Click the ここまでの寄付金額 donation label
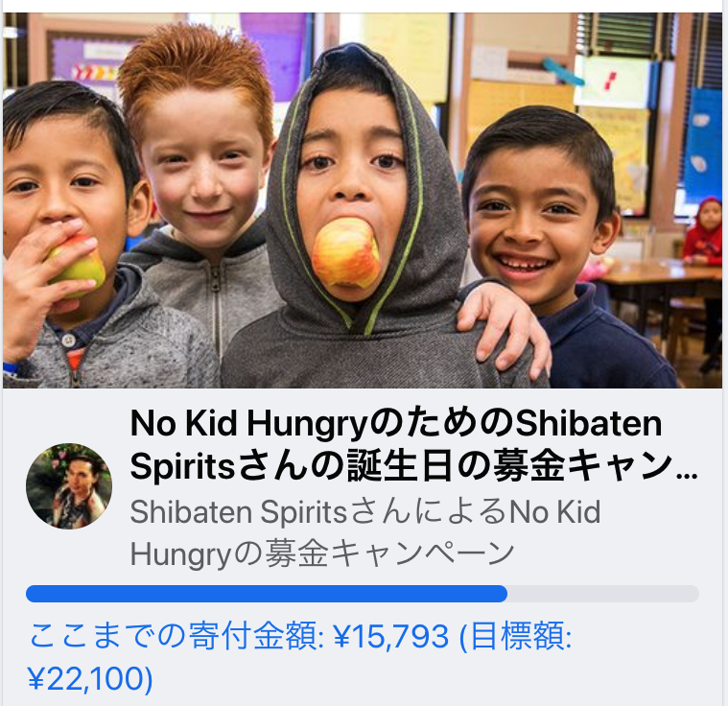Viewport: 728px width, 706px height. pos(176,635)
